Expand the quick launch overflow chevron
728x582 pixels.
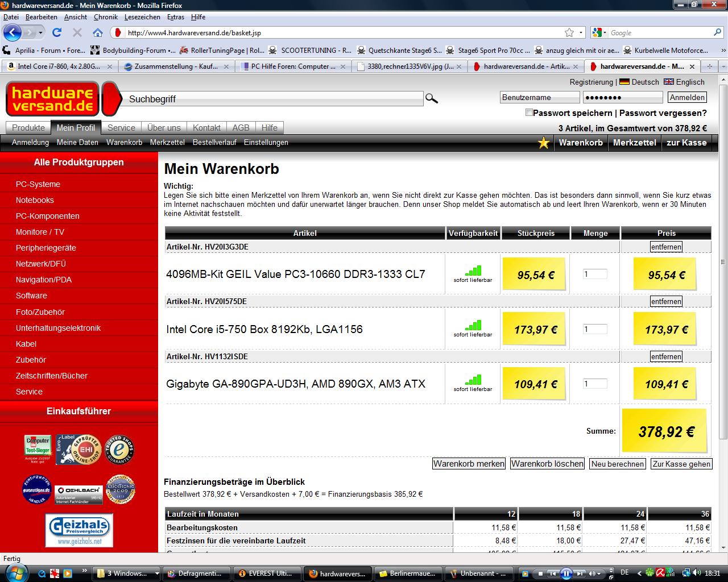click(x=85, y=571)
